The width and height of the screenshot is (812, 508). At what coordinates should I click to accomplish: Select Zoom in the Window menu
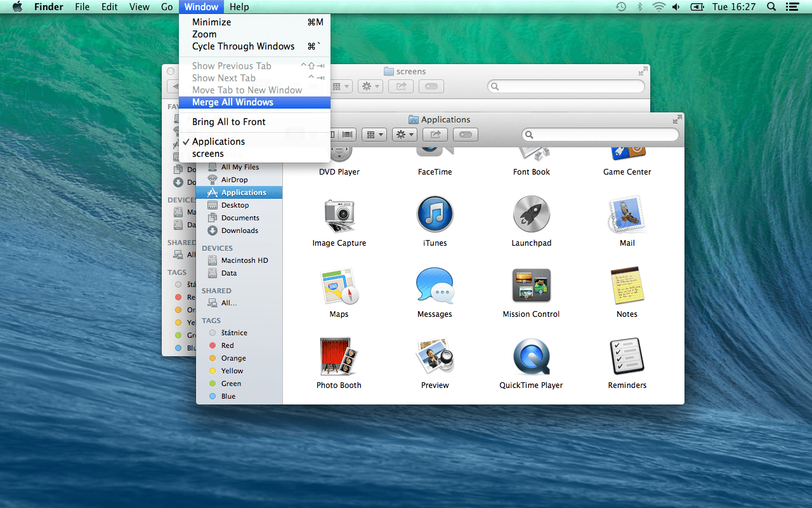[254, 34]
